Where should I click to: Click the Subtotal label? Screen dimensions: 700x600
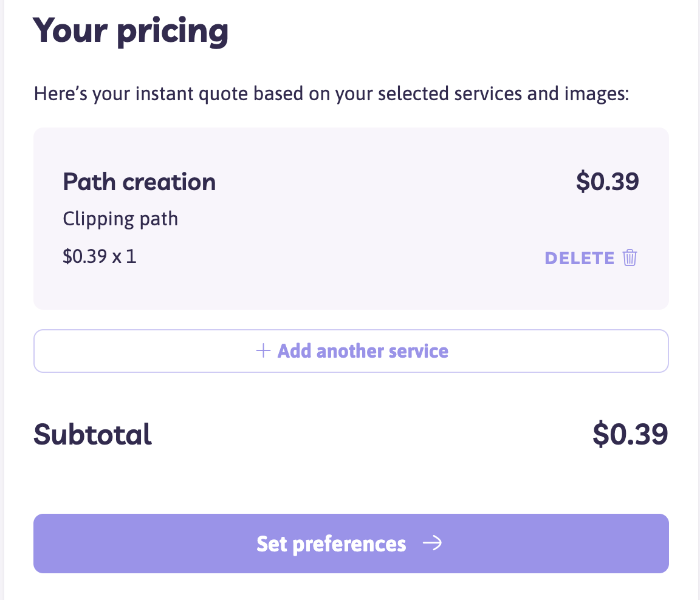pyautogui.click(x=93, y=434)
